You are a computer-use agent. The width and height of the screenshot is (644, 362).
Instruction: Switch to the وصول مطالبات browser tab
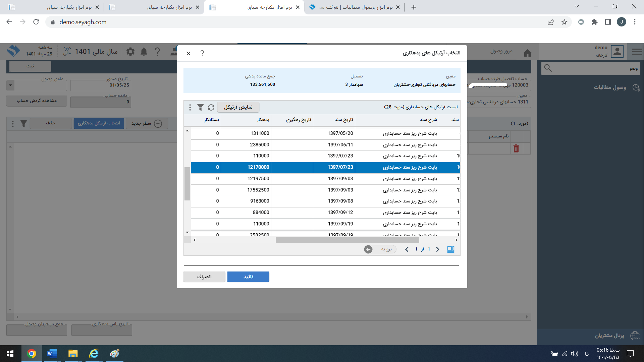356,7
